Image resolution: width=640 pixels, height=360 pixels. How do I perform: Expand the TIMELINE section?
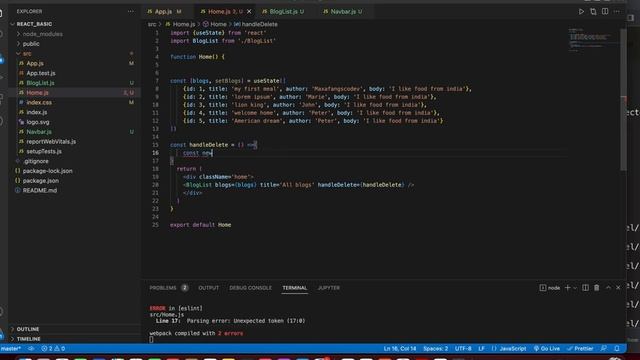[28, 339]
